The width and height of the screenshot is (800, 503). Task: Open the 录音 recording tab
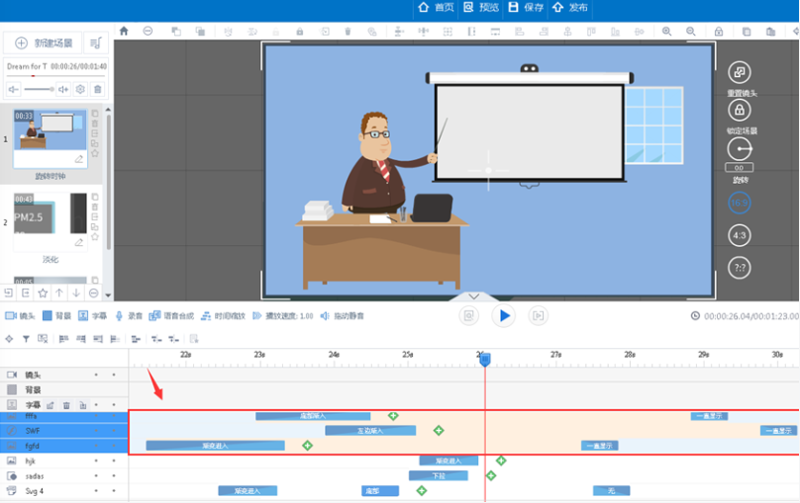129,316
